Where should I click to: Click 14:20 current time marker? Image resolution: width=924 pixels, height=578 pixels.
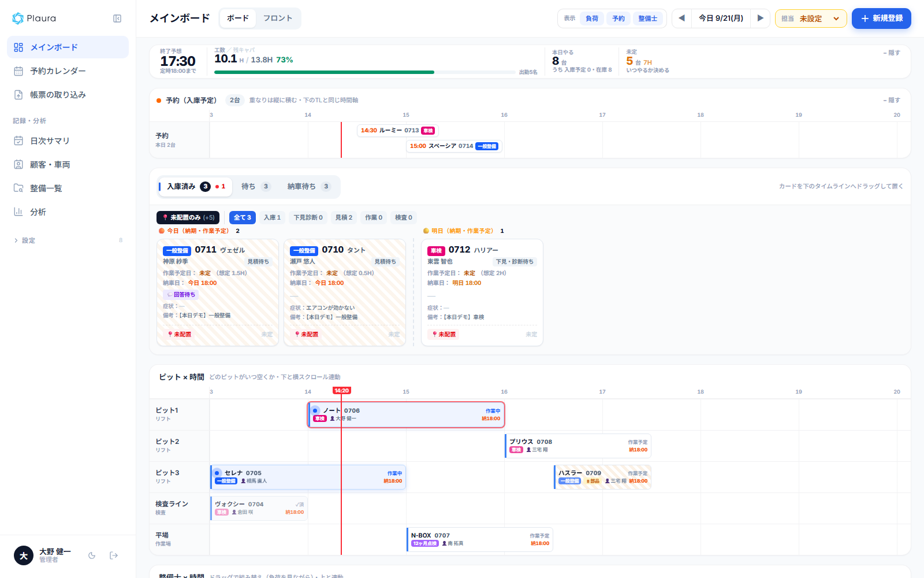(341, 391)
